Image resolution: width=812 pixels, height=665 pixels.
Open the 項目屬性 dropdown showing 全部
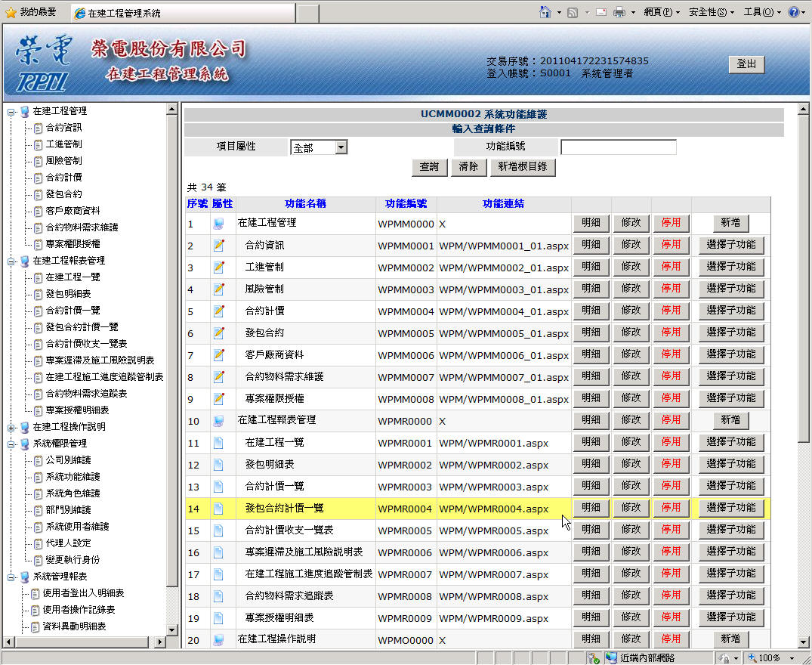click(x=341, y=147)
